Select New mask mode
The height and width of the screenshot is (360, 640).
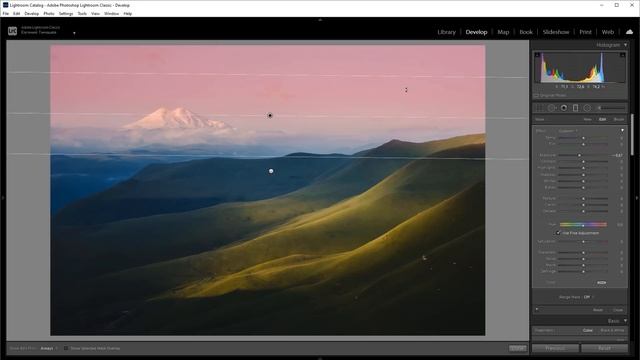pyautogui.click(x=587, y=119)
